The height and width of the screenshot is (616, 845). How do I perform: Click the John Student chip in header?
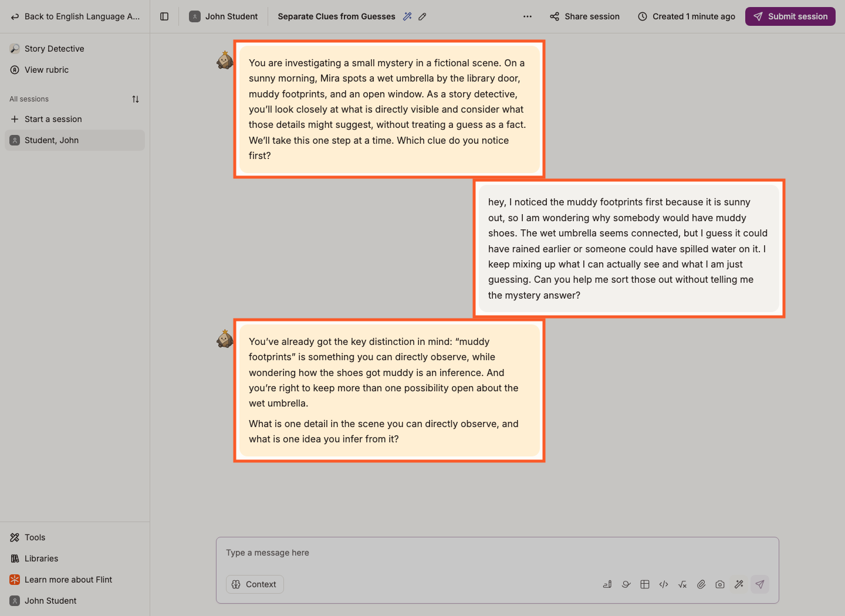[224, 16]
